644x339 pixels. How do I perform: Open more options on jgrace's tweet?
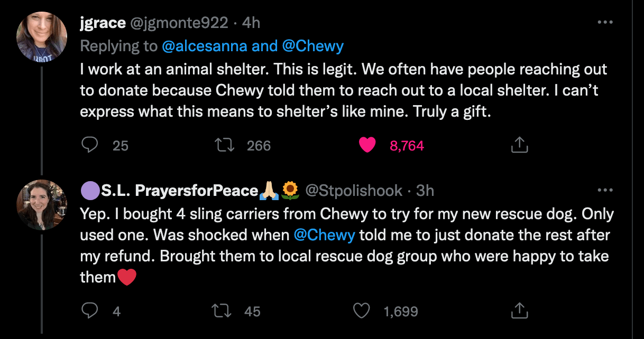coord(604,23)
